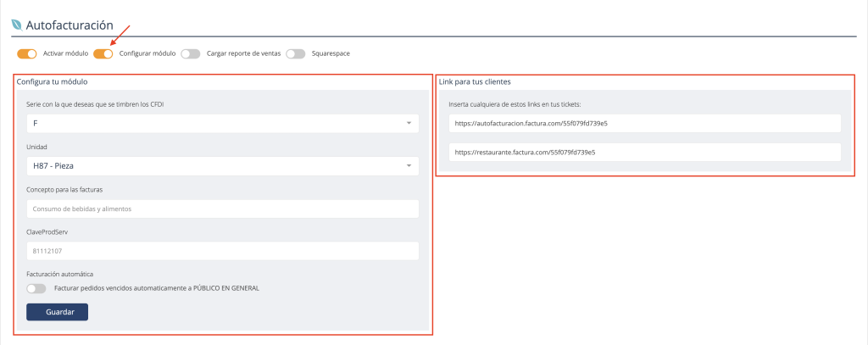Click the Activar módulo label
The width and height of the screenshot is (868, 345).
coord(65,53)
